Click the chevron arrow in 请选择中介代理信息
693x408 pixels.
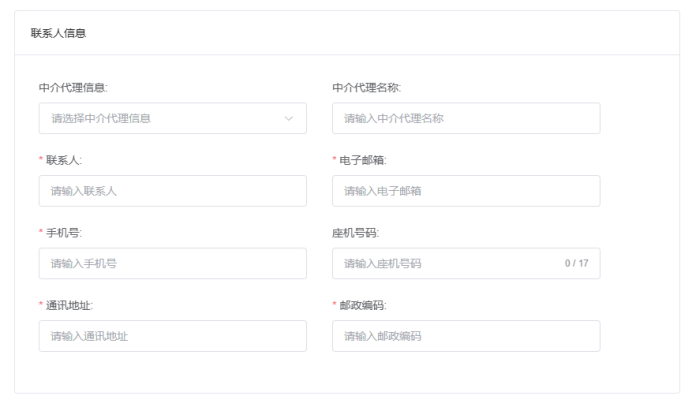tap(289, 118)
